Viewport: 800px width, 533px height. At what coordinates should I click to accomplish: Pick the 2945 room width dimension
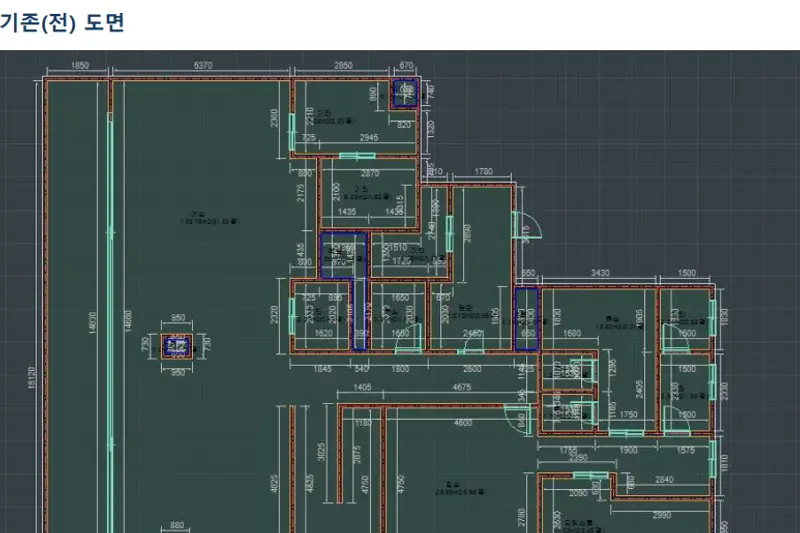369,137
